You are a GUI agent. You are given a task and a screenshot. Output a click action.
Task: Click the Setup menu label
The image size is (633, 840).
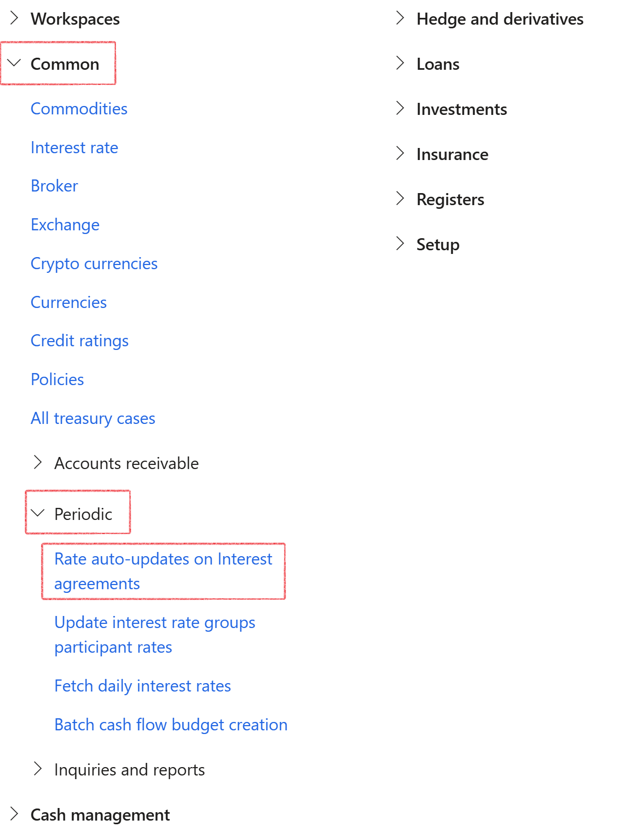438,244
